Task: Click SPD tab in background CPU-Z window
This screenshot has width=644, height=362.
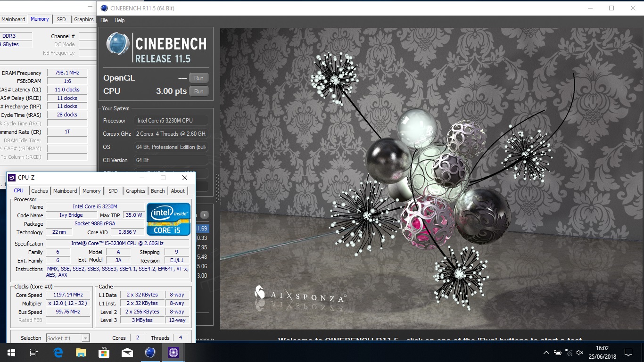Action: point(61,19)
